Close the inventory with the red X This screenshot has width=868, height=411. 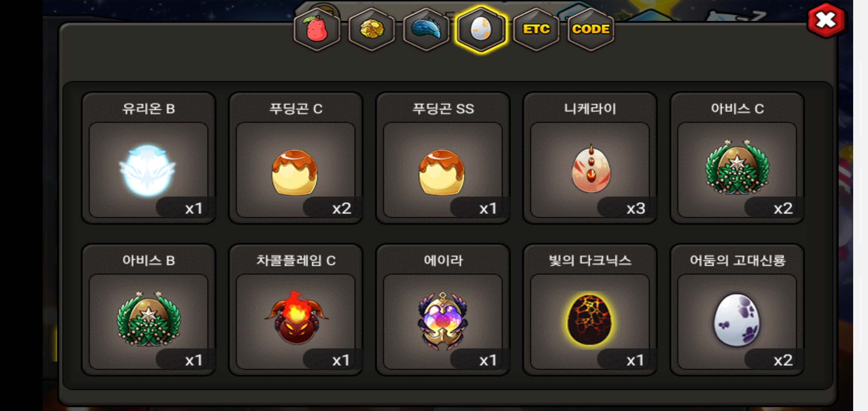(x=826, y=21)
